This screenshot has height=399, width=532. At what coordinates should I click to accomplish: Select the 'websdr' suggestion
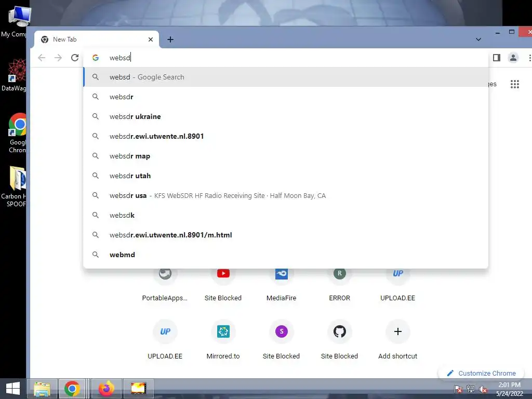pyautogui.click(x=286, y=97)
